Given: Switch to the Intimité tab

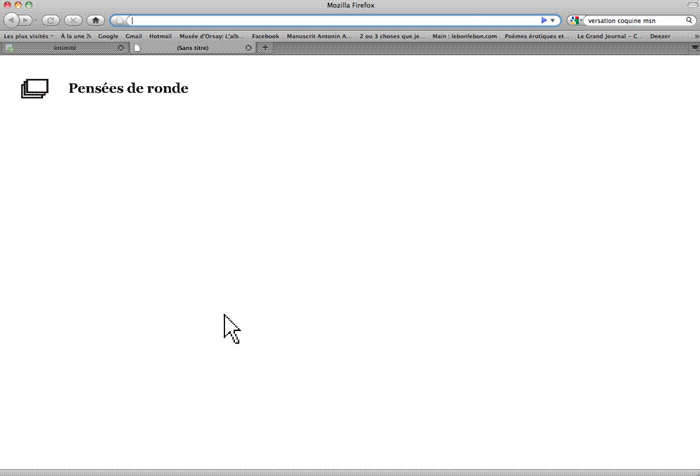Looking at the screenshot, I should point(63,47).
